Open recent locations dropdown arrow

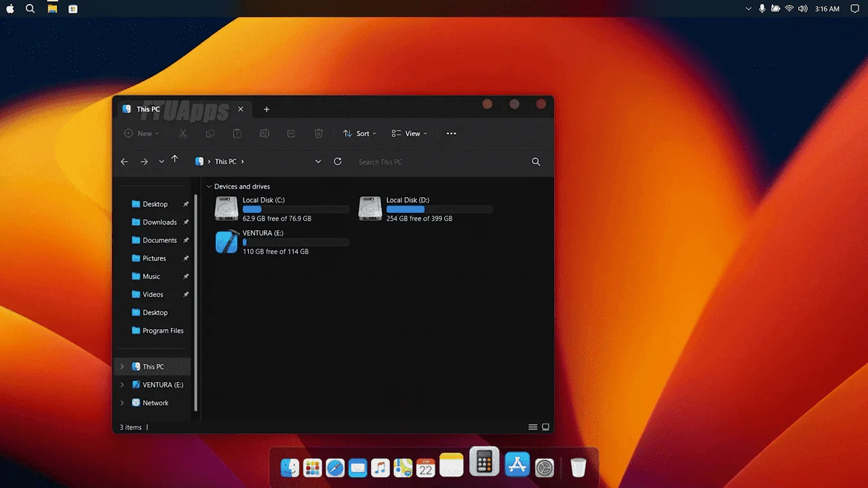(161, 162)
